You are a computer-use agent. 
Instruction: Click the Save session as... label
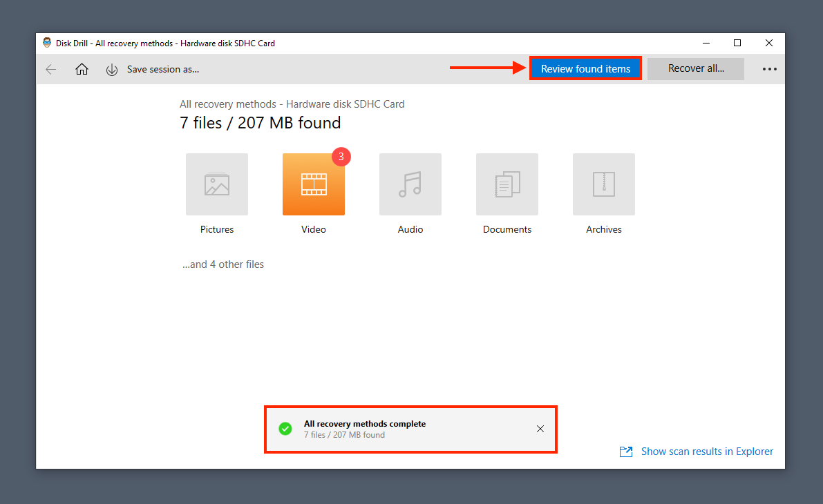(x=162, y=69)
